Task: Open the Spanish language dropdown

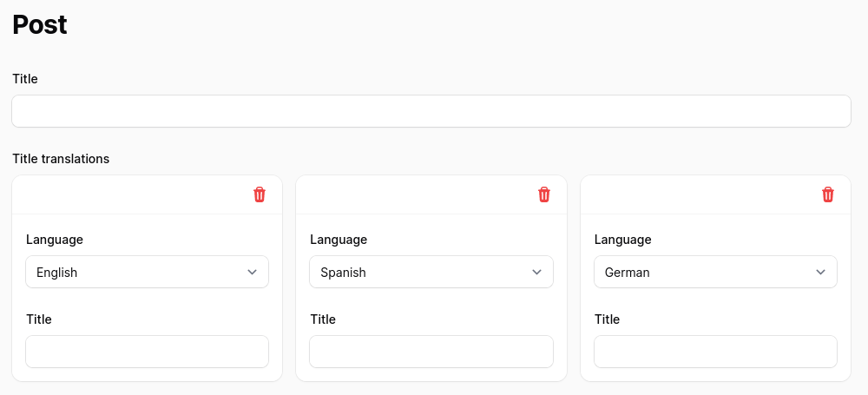Action: pos(431,272)
